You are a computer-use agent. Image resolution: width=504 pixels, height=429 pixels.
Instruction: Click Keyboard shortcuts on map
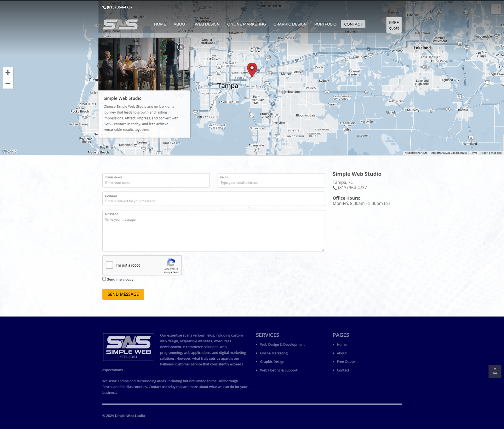tap(416, 153)
